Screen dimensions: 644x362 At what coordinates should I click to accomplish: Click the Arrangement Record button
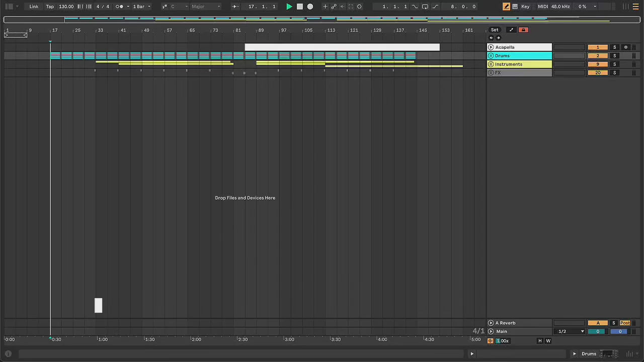pyautogui.click(x=310, y=7)
